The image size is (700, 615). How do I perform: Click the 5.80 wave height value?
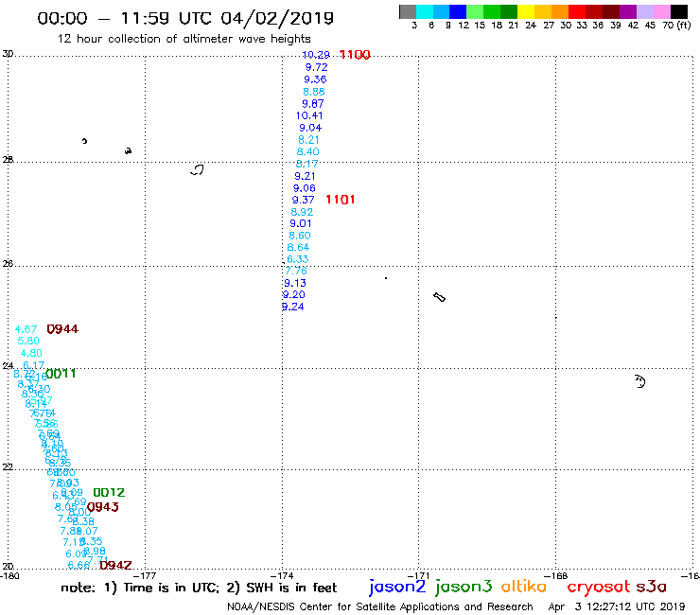coord(28,341)
